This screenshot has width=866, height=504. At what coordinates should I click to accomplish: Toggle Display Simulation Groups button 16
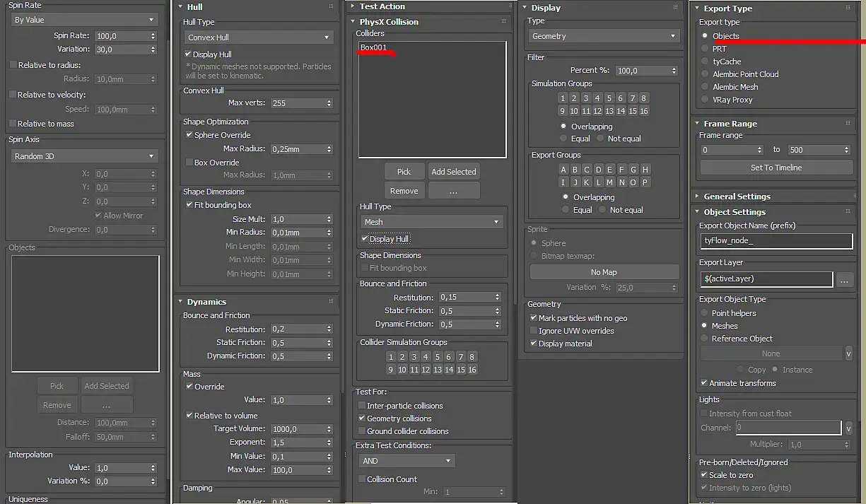(644, 111)
